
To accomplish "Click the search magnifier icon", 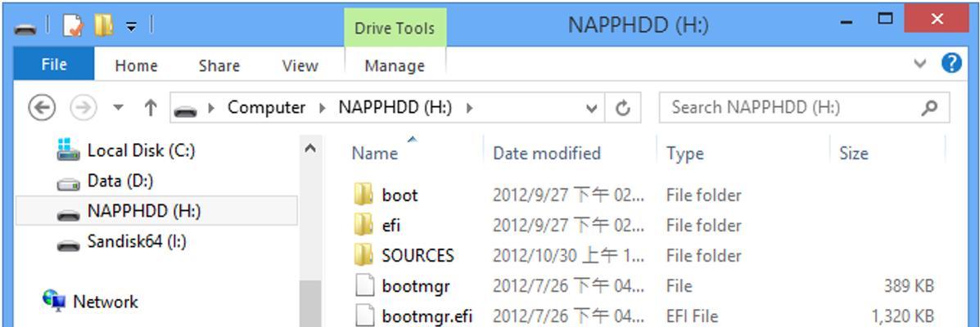I will click(x=930, y=108).
